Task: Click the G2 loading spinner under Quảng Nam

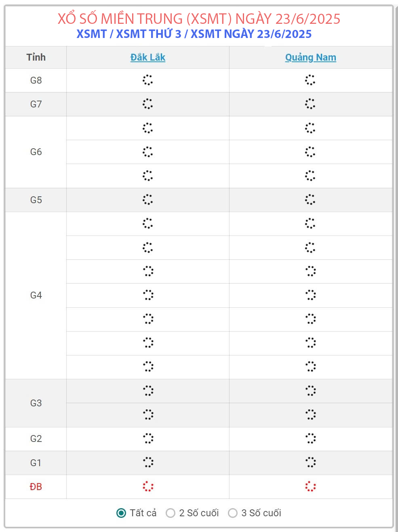Action: coord(310,438)
